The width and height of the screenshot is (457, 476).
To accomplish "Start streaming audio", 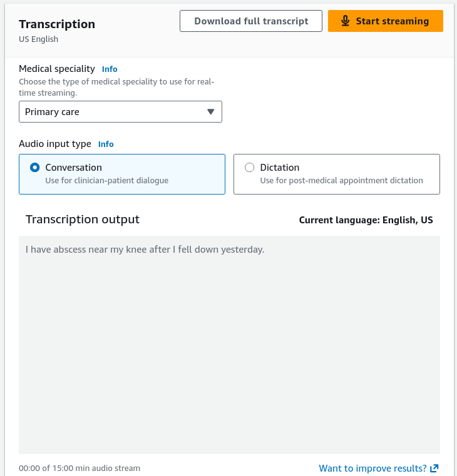I will [x=385, y=21].
